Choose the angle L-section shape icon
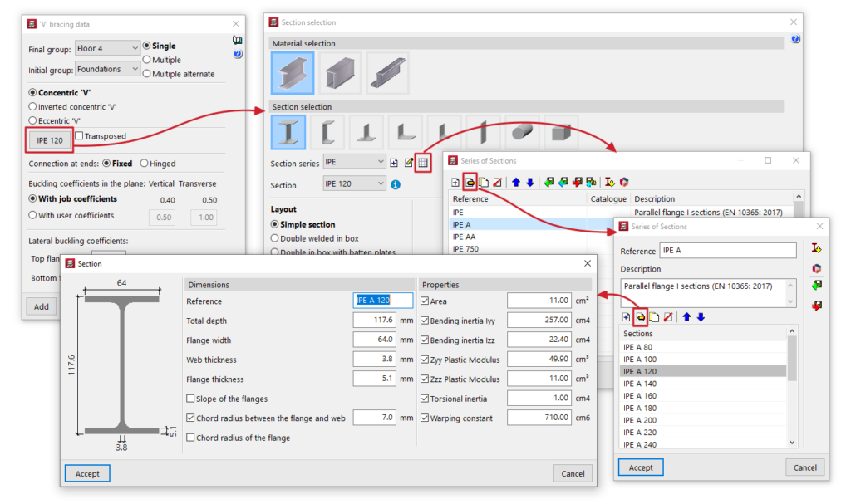 (406, 132)
